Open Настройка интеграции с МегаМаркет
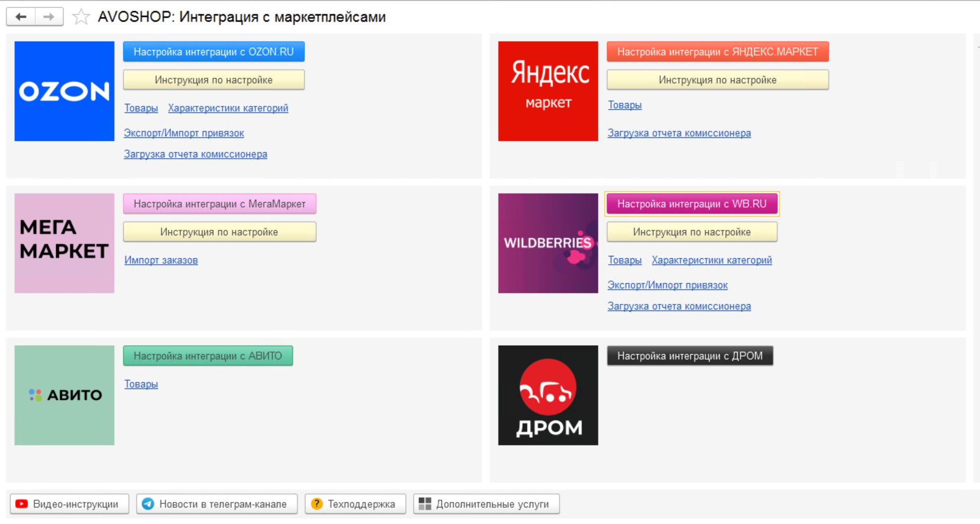 pyautogui.click(x=220, y=204)
